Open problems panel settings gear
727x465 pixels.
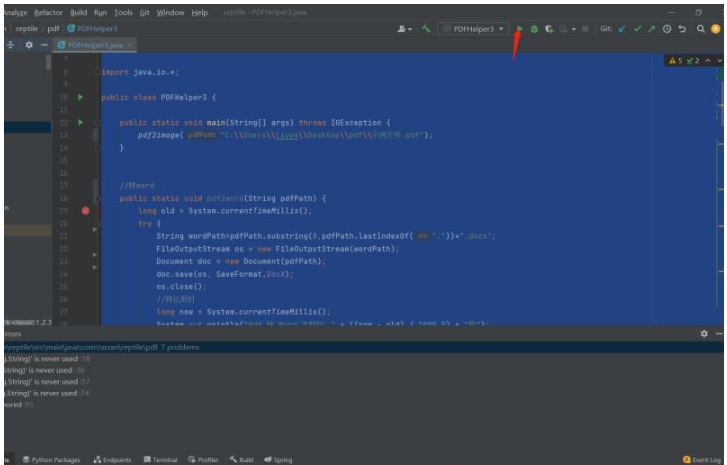coord(704,334)
